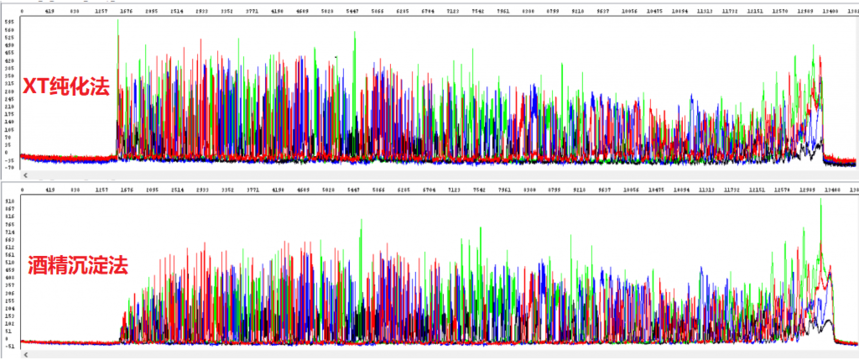Viewport: 859px width, 360px height.
Task: Click the 5447 x-axis value on the top chromatogram
Action: (x=352, y=11)
